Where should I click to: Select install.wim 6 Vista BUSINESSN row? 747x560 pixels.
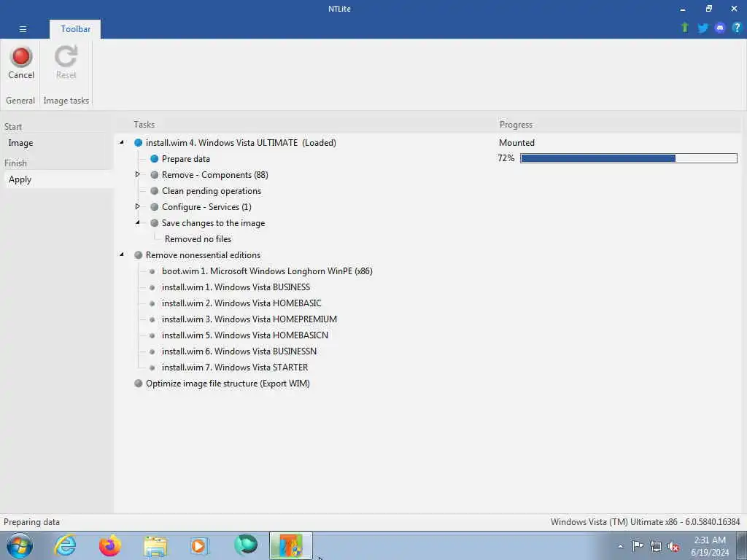point(239,351)
